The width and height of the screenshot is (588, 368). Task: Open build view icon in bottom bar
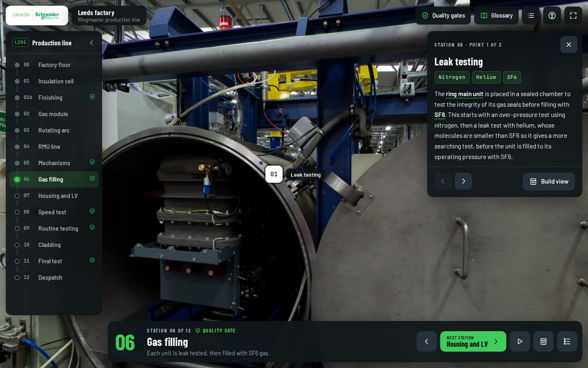(x=544, y=342)
